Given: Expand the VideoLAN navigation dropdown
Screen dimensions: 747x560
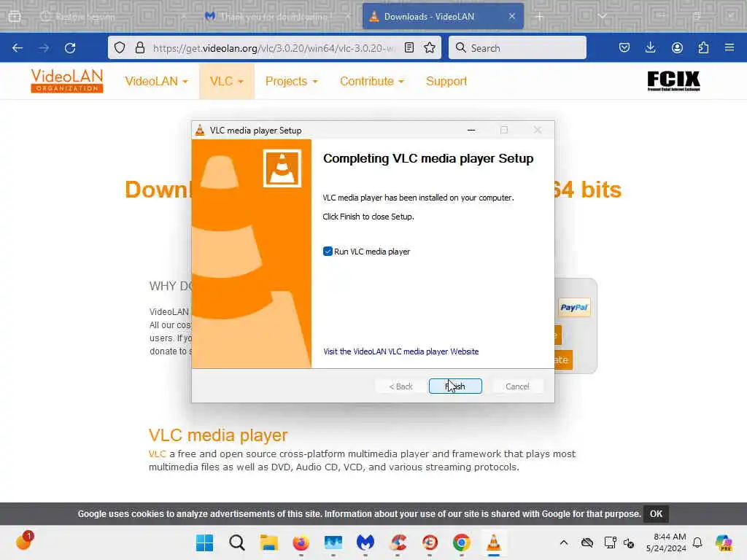Looking at the screenshot, I should [x=156, y=82].
